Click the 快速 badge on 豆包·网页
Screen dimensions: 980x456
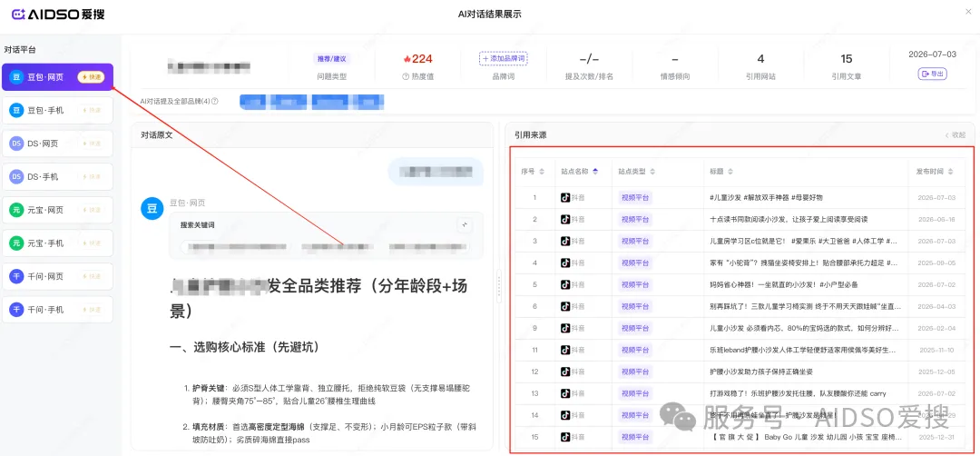[92, 77]
